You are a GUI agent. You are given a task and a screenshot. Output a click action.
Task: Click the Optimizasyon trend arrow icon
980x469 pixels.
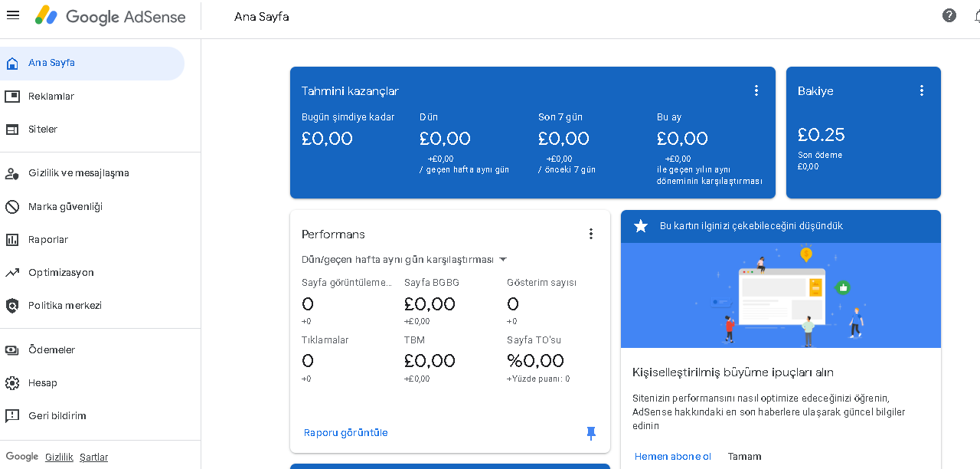12,273
